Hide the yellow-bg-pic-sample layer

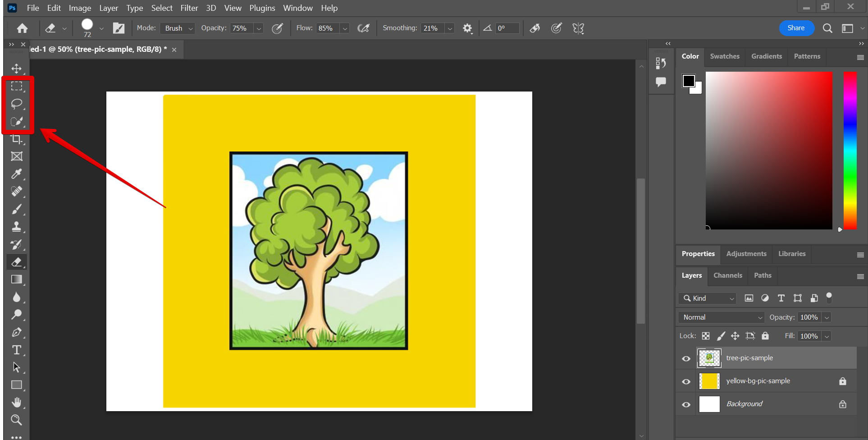(x=686, y=381)
